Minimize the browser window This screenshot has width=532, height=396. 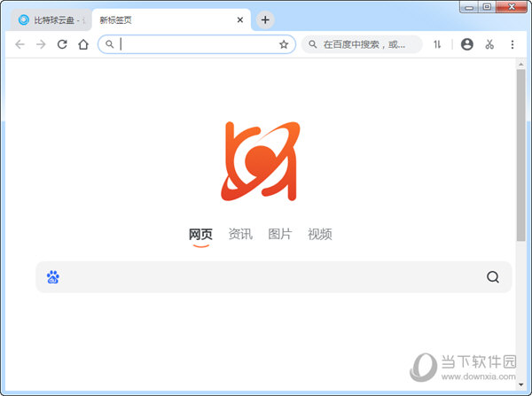469,7
